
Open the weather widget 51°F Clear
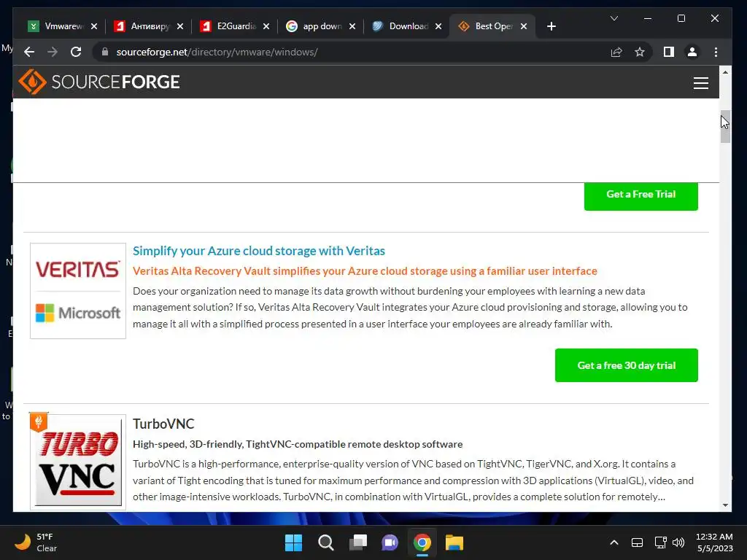click(36, 542)
